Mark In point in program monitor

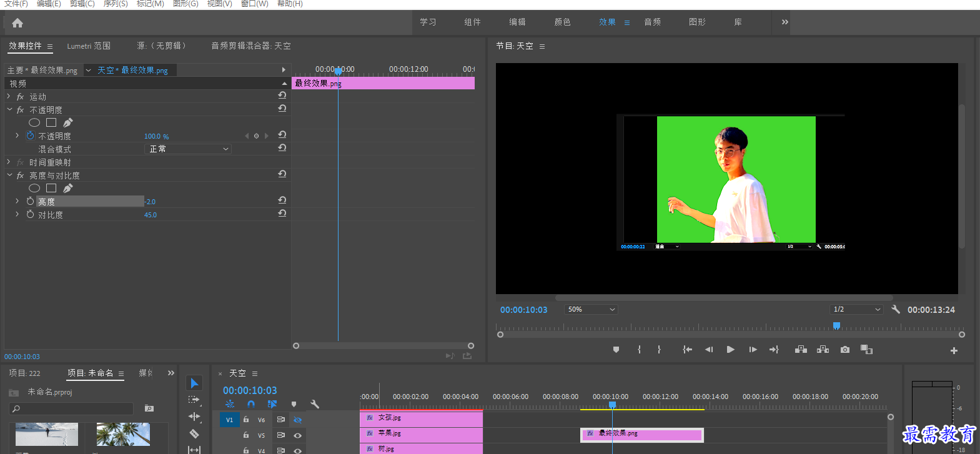(x=639, y=350)
